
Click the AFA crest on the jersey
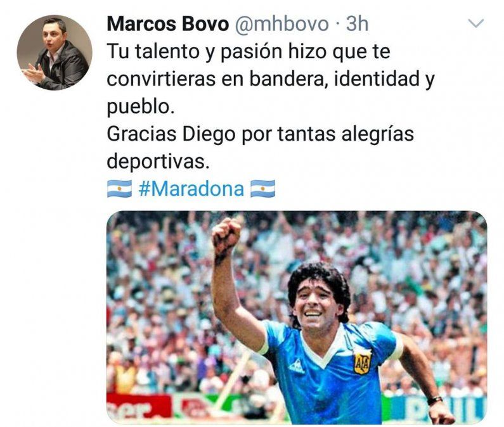tap(363, 362)
